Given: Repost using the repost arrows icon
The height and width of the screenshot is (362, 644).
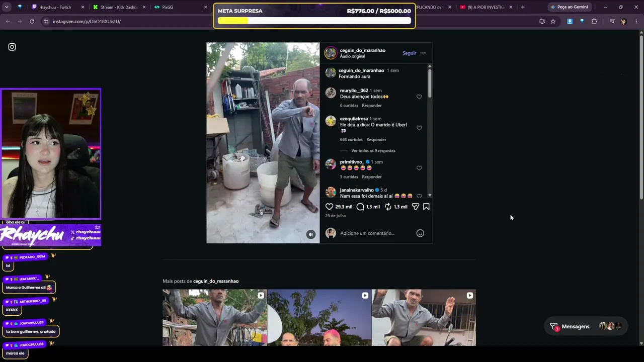Looking at the screenshot, I should [x=388, y=207].
